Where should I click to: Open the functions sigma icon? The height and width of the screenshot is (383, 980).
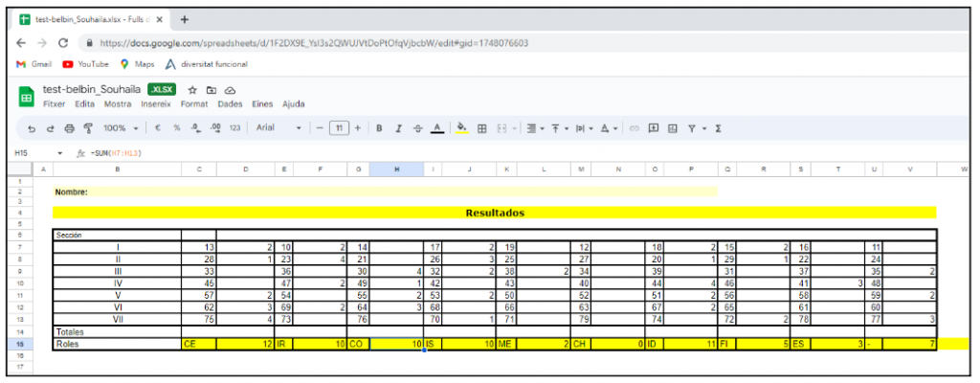[719, 128]
